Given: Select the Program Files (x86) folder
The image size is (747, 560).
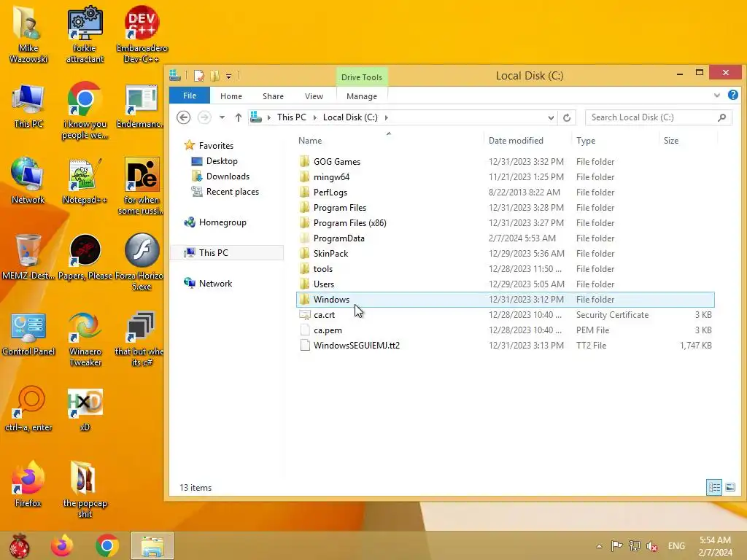Looking at the screenshot, I should tap(505, 223).
